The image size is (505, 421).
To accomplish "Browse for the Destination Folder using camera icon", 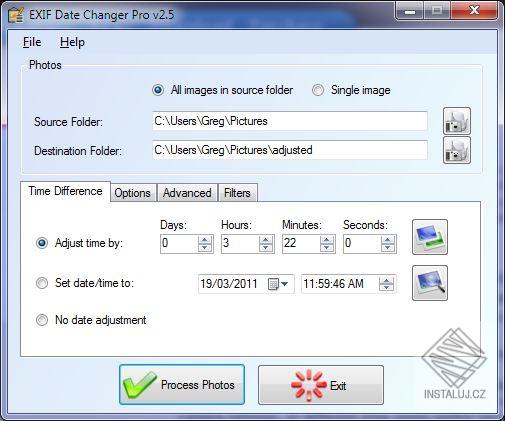I will [x=457, y=150].
